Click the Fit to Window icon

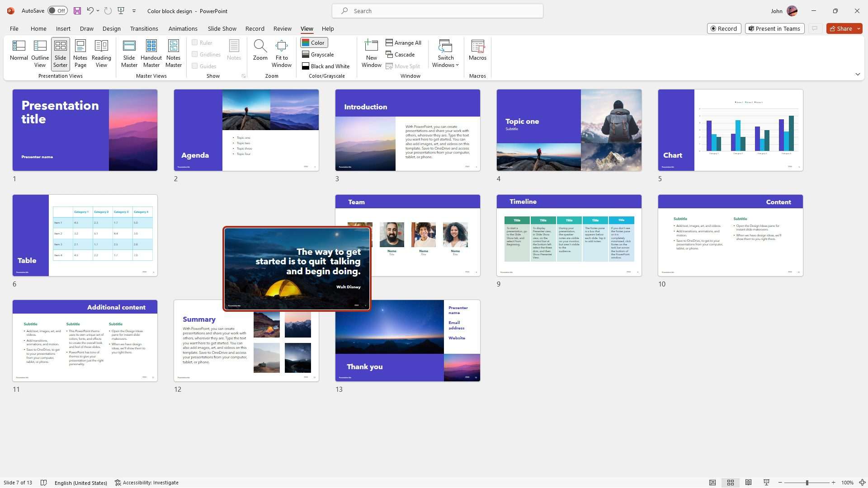(x=282, y=53)
